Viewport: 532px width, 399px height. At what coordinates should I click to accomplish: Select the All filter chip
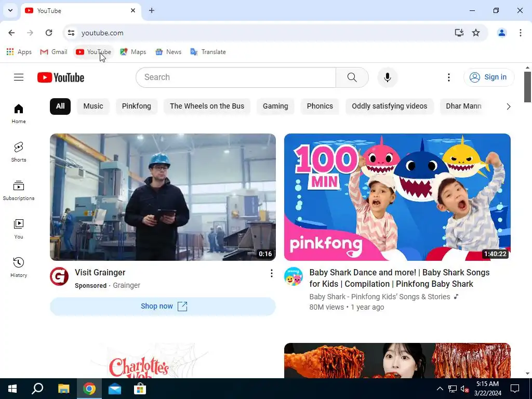tap(60, 106)
